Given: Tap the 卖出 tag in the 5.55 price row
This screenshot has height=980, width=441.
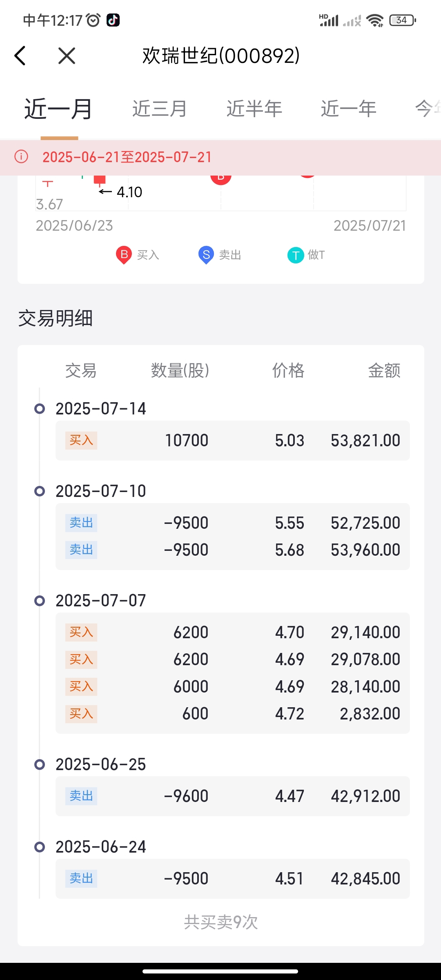Looking at the screenshot, I should click(x=81, y=523).
